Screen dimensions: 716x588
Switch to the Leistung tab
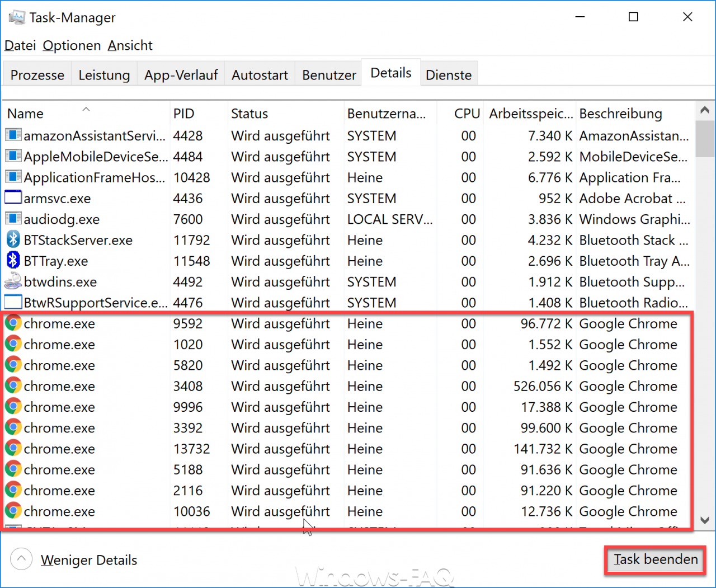(x=104, y=74)
